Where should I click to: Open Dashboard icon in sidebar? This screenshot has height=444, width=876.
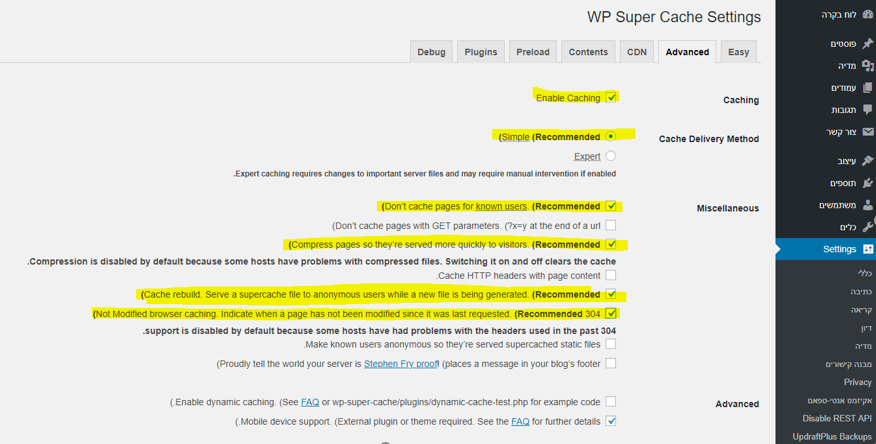(868, 15)
